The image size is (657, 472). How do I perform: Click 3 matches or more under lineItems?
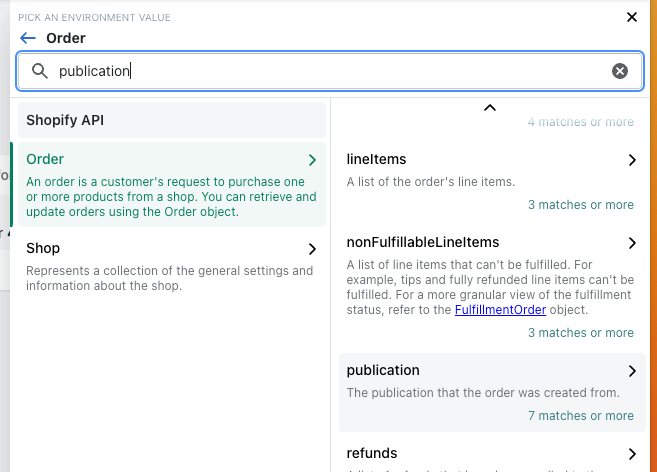tap(581, 205)
